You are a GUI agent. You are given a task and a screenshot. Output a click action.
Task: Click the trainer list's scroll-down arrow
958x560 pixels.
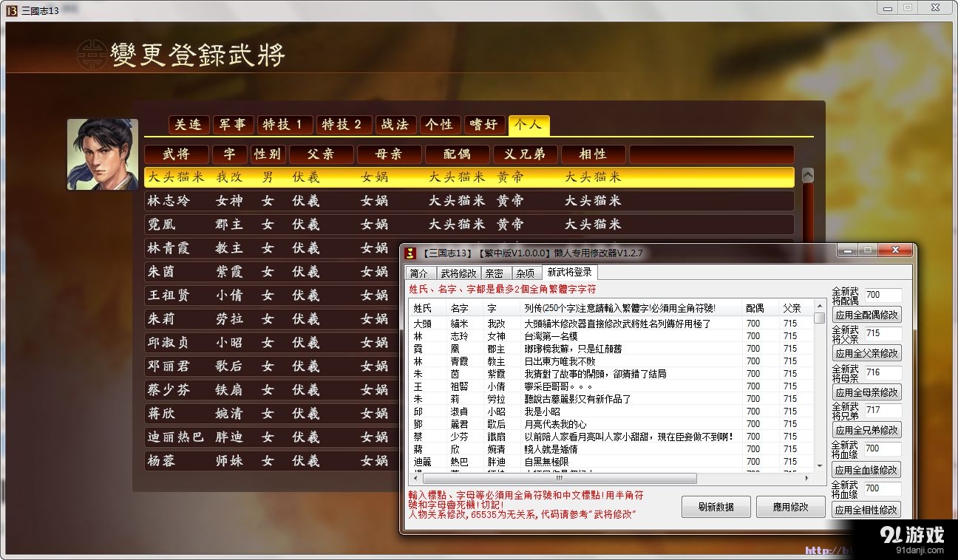tap(819, 466)
